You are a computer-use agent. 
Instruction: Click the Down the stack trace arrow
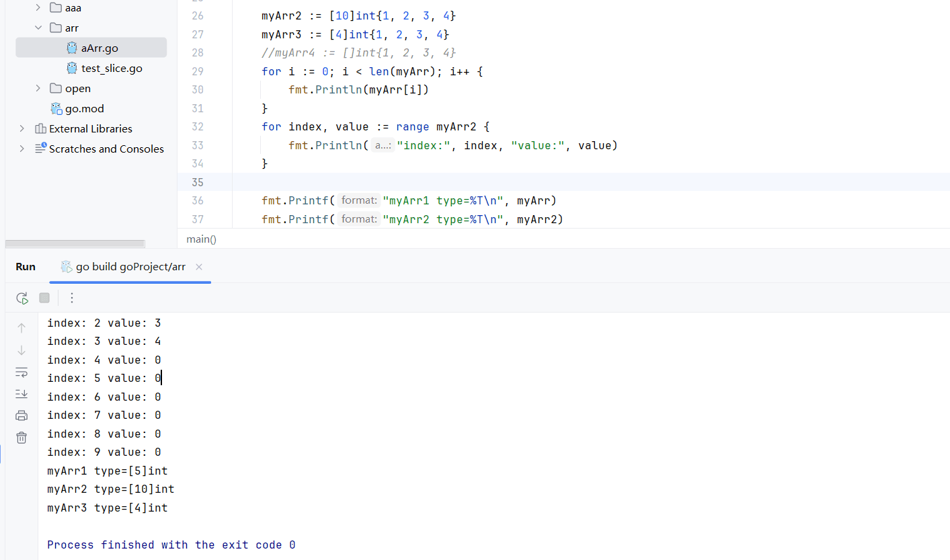click(22, 350)
